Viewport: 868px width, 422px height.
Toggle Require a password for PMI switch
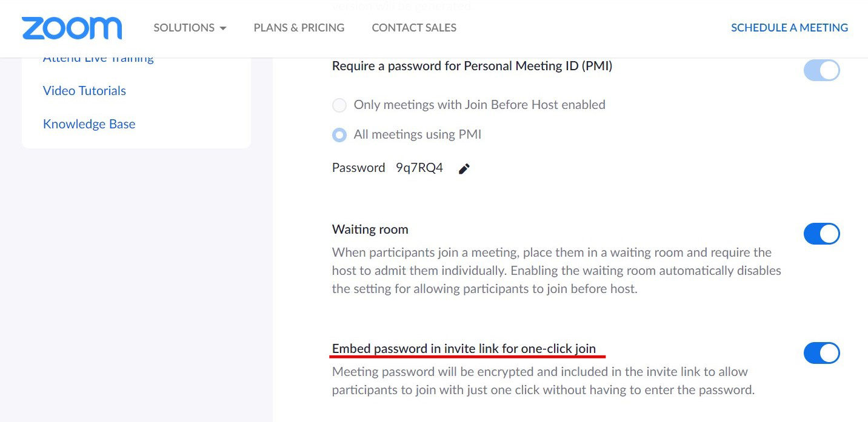point(821,70)
